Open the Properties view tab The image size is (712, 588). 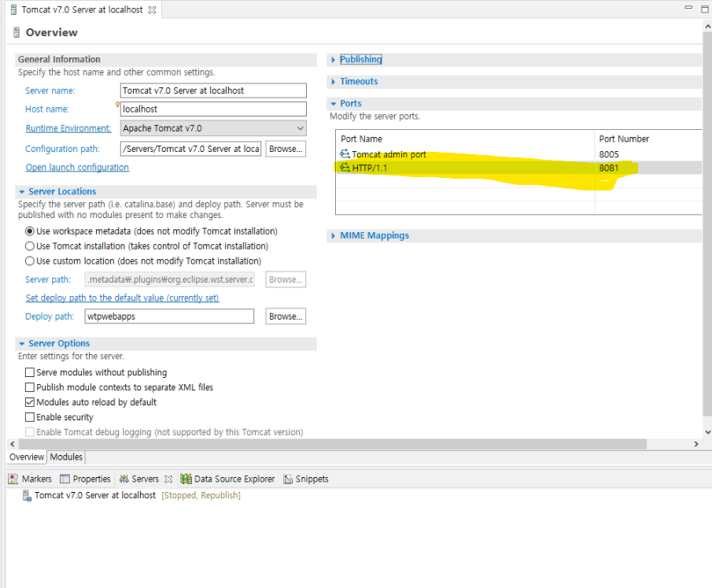pyautogui.click(x=86, y=479)
